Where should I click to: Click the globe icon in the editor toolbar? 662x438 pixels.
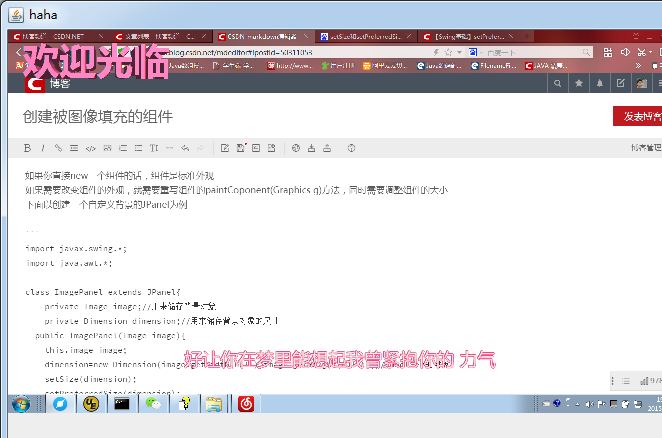click(296, 148)
